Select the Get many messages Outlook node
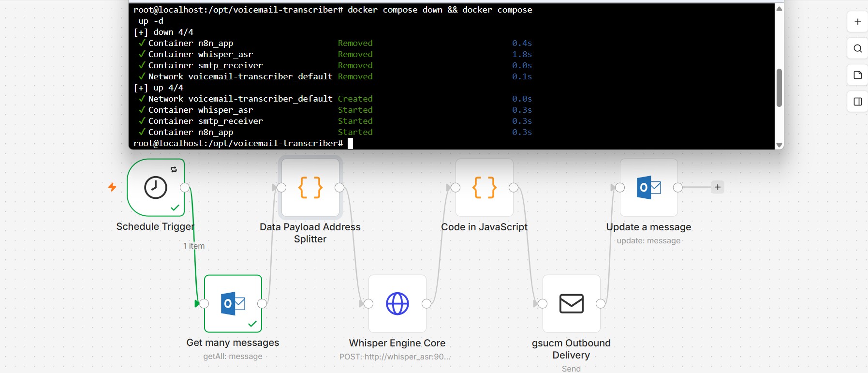 233,303
